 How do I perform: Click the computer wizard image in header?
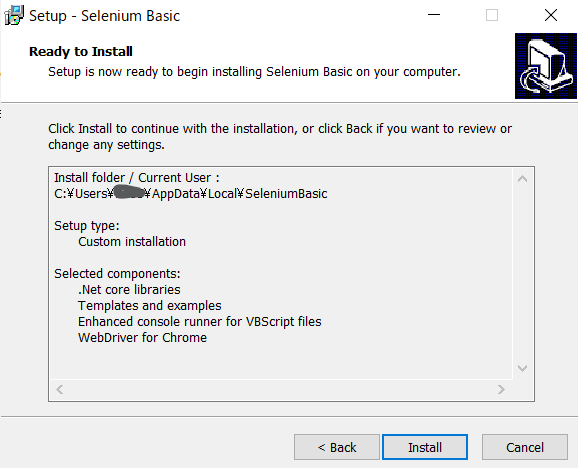coord(546,66)
